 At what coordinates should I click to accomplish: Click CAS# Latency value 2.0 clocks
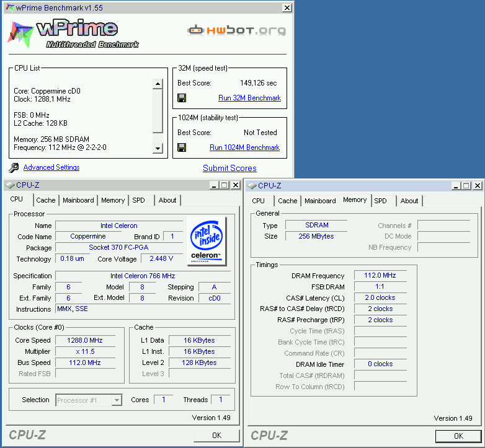pos(380,297)
